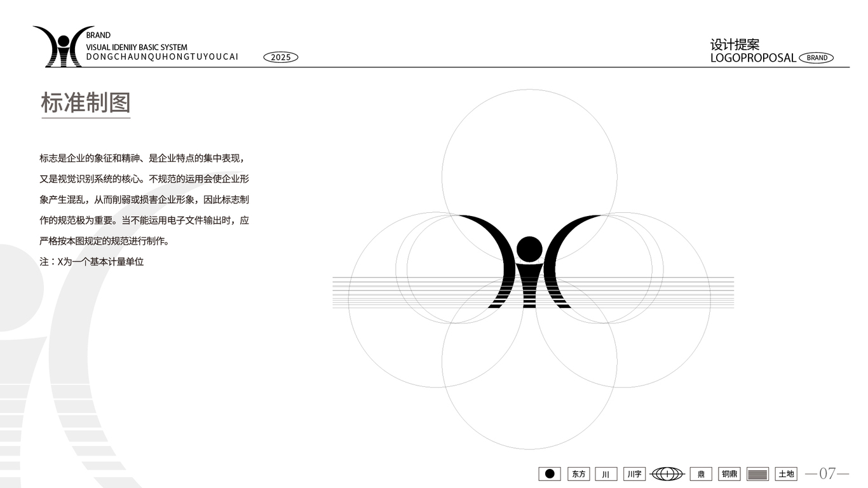The width and height of the screenshot is (868, 488).
Task: Click the paragraph line starting 又是视觉识别系统
Action: coord(144,179)
